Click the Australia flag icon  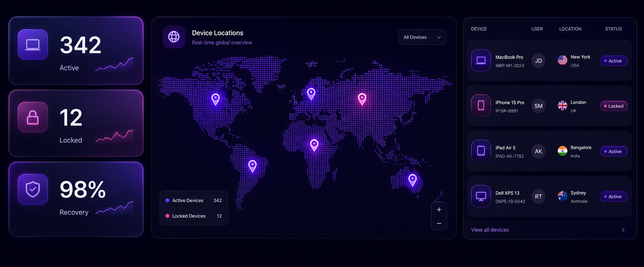[x=562, y=196]
